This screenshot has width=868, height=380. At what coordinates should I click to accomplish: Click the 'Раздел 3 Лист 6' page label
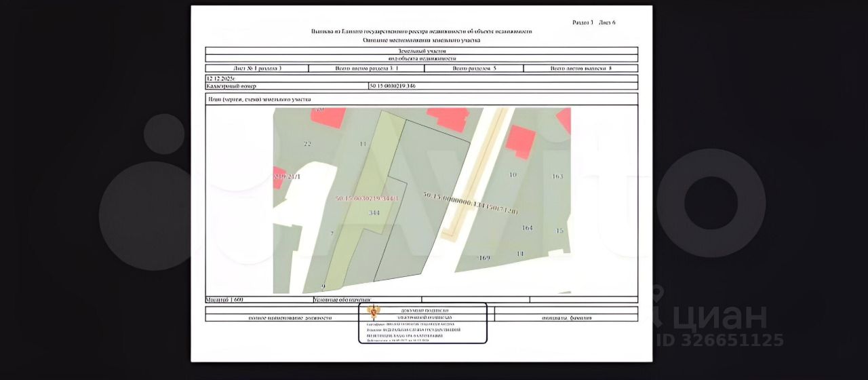click(594, 22)
